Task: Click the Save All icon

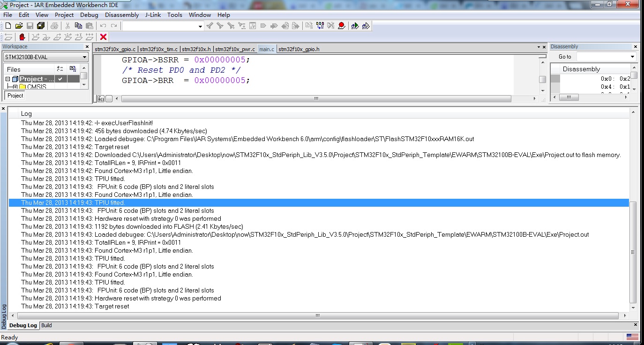Action: point(40,26)
